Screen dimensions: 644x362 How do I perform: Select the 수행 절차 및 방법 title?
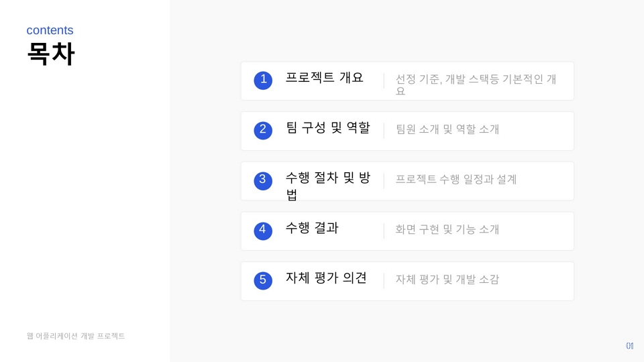[328, 186]
